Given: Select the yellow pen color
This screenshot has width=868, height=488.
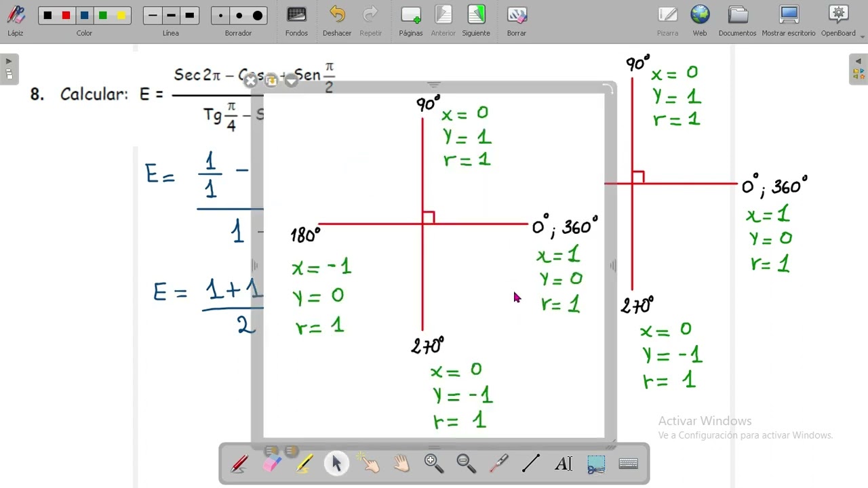Looking at the screenshot, I should coord(121,16).
